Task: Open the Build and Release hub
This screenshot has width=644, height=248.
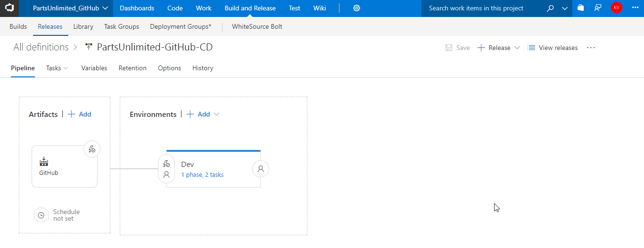Action: click(250, 8)
